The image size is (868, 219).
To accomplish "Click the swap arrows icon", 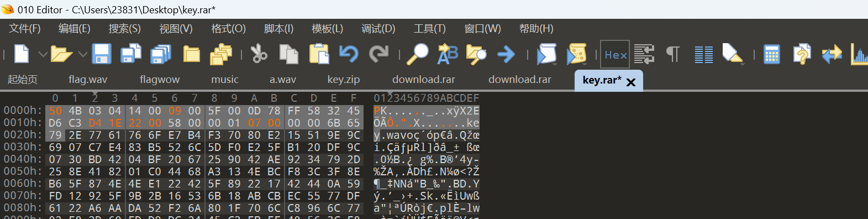I will pyautogui.click(x=832, y=54).
